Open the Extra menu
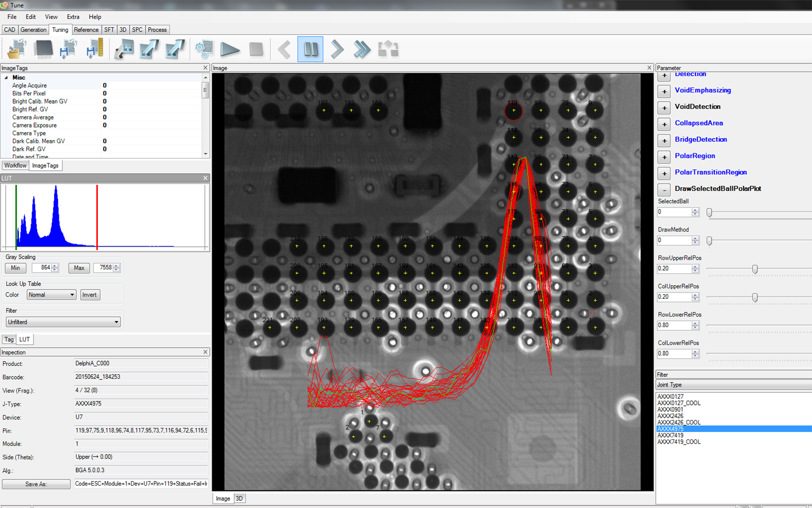Screen dimensions: 812x508 click(x=73, y=17)
